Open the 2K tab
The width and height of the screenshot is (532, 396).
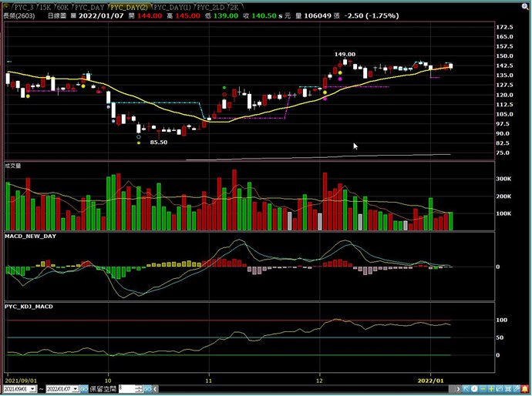point(234,7)
